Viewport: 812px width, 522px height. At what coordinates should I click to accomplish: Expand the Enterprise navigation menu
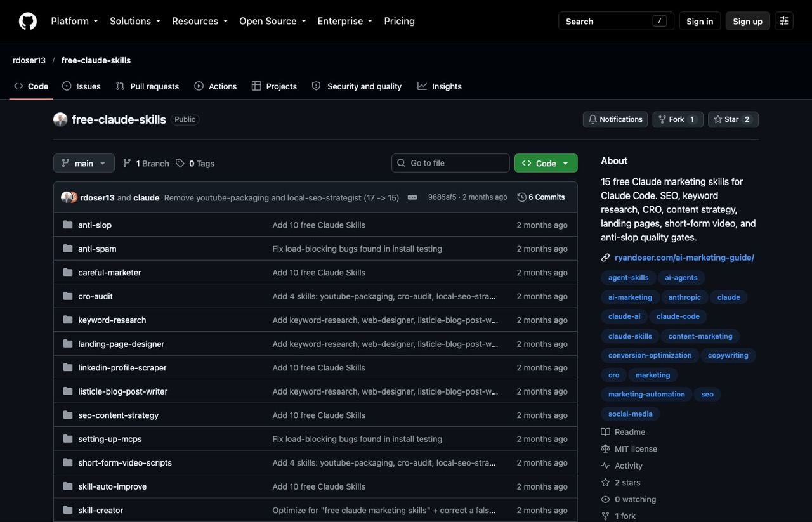pos(345,21)
